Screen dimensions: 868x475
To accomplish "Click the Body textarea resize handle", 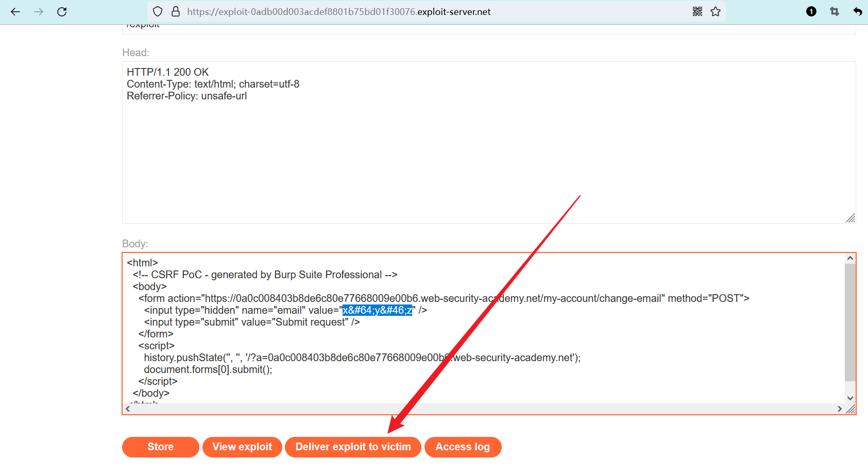I will coord(850,409).
